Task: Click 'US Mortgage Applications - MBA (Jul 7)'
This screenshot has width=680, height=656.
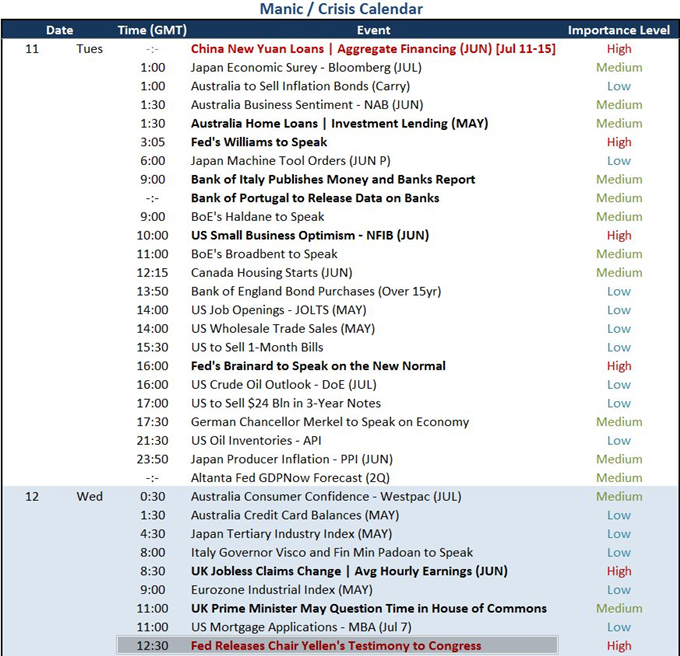Action: (x=301, y=627)
